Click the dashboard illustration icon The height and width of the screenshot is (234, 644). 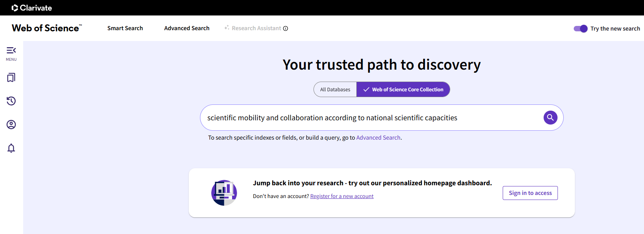[x=224, y=193]
